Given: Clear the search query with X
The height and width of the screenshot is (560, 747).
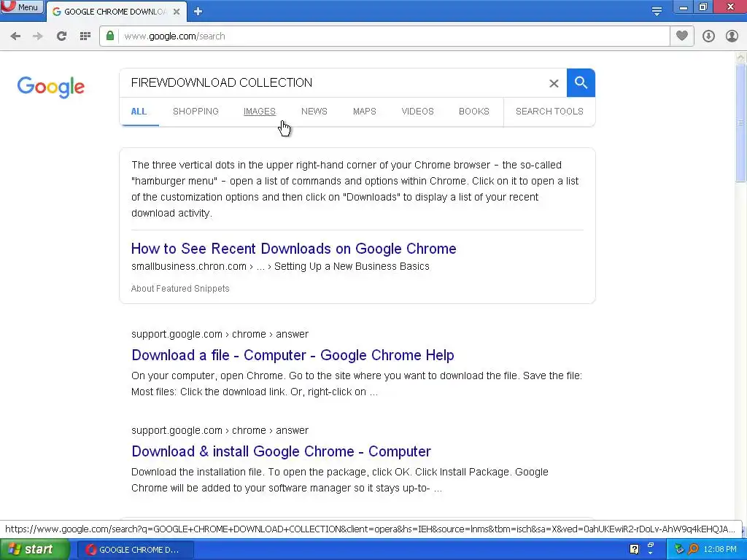Looking at the screenshot, I should (554, 83).
